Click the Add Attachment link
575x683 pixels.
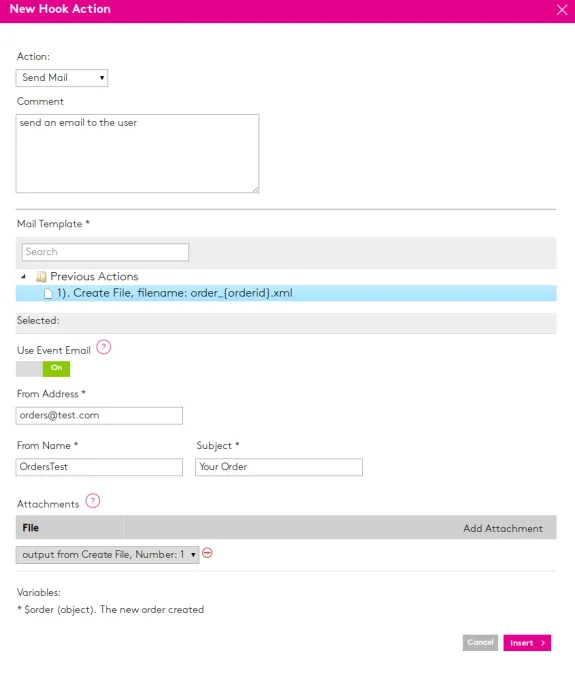(x=503, y=528)
